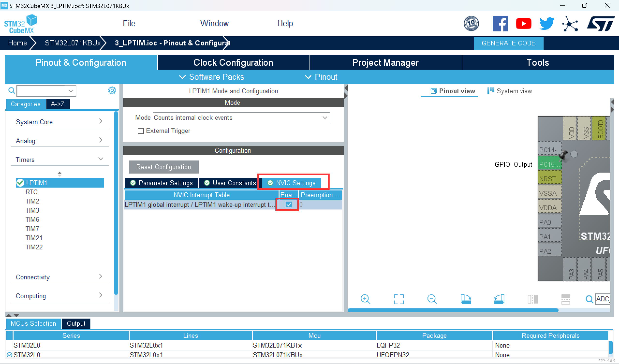Open the Twitter bird icon link

546,24
